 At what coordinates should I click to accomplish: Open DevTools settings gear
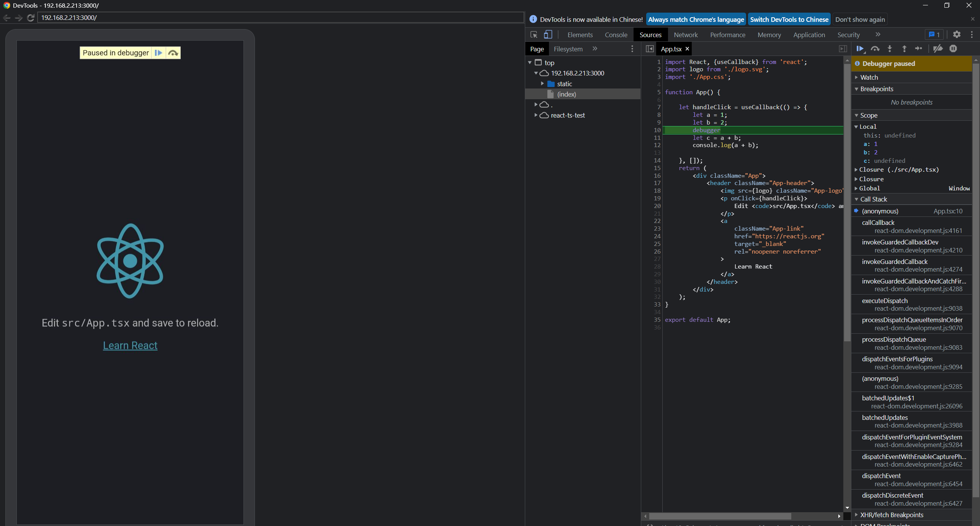(957, 34)
